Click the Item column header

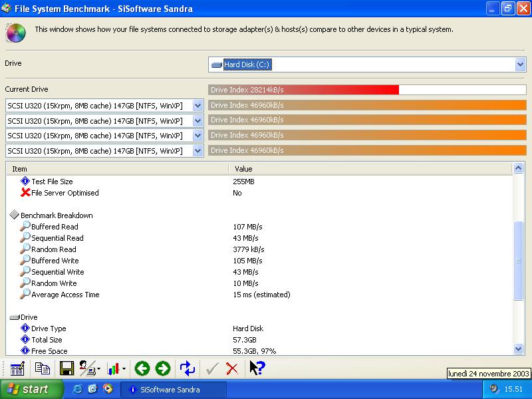117,169
